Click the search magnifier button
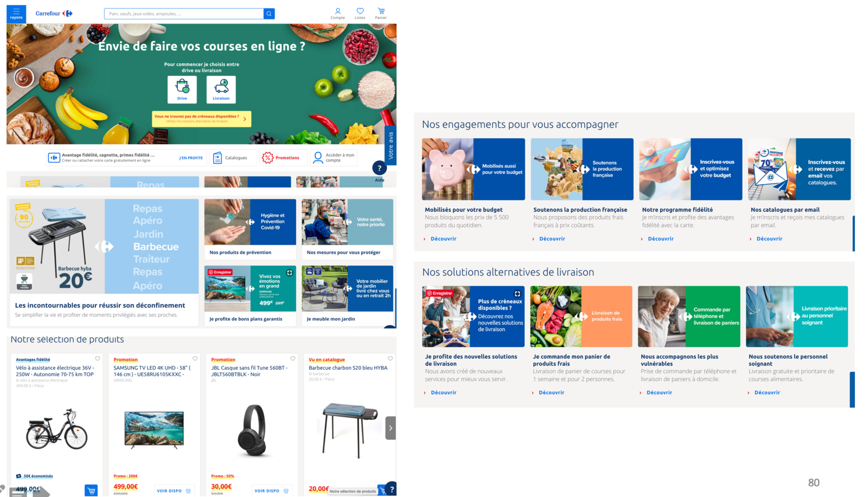868x497 pixels. tap(269, 14)
